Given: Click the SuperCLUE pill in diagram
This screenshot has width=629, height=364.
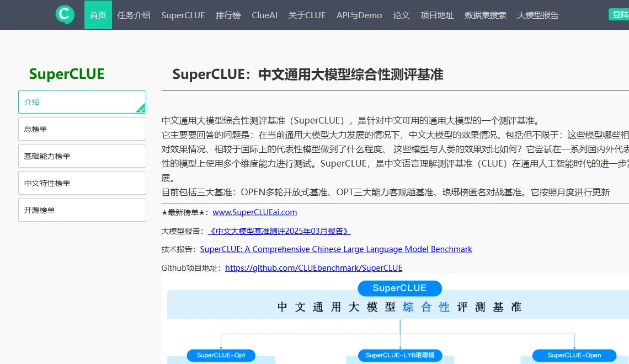Looking at the screenshot, I should (399, 288).
